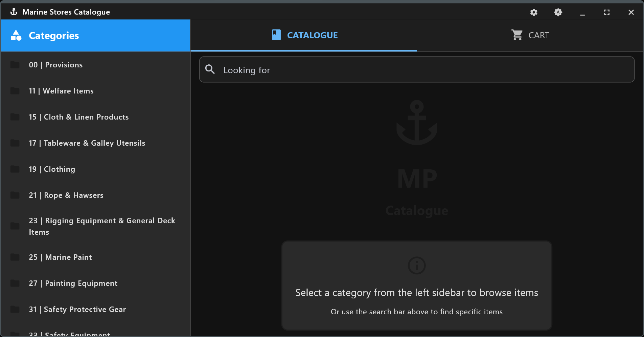Click the magnifier search icon
The height and width of the screenshot is (337, 644).
(210, 69)
